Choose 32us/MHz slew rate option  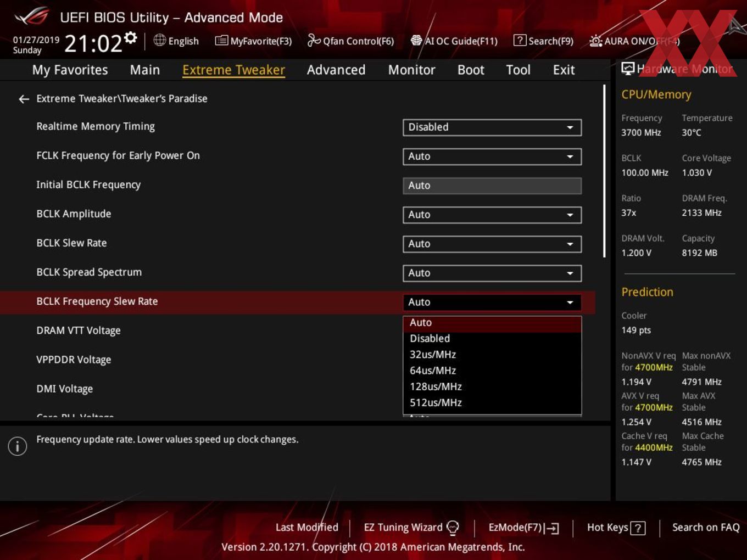coord(492,355)
